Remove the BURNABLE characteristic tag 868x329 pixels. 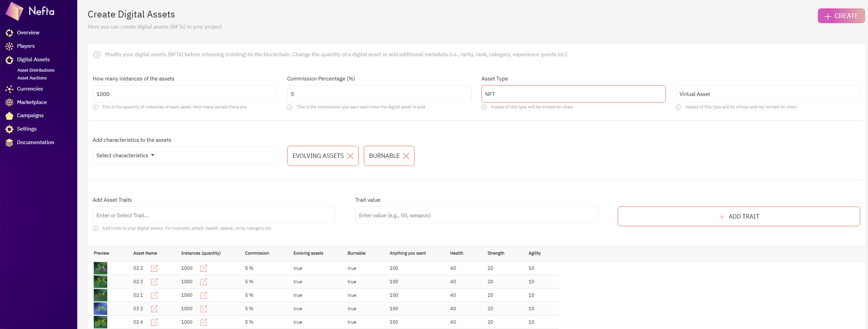(x=406, y=156)
